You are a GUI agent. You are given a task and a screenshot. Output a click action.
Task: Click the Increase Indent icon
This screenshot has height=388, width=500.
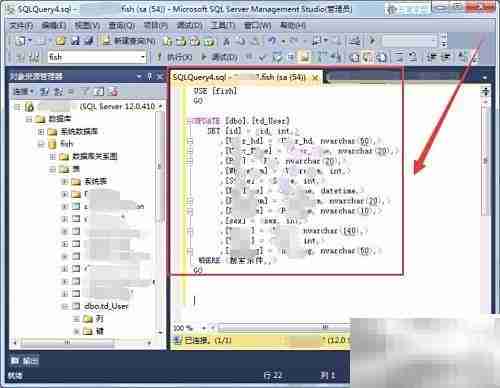coord(446,57)
